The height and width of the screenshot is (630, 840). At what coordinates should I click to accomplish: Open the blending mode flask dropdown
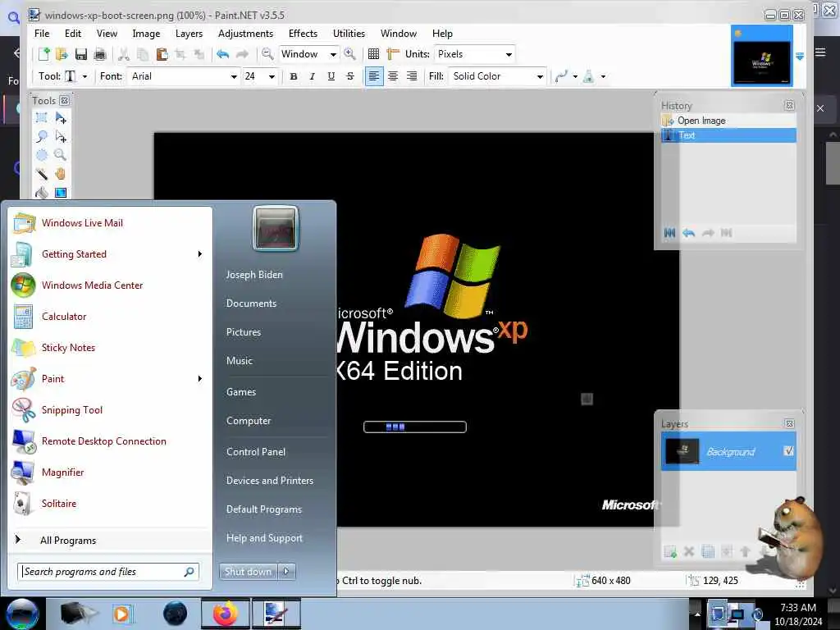603,76
